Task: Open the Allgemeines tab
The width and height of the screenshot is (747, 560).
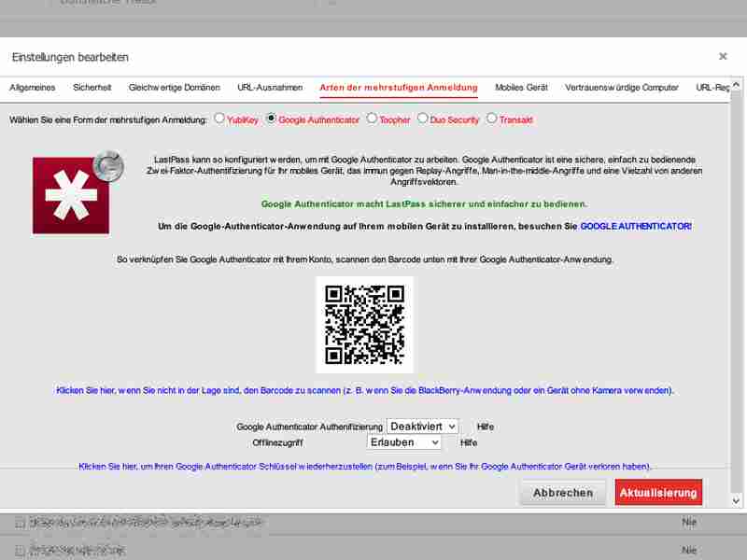Action: (33, 88)
